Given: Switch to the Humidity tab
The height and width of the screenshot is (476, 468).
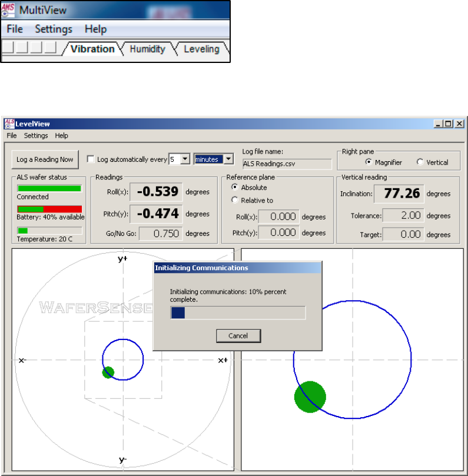Looking at the screenshot, I should point(147,49).
